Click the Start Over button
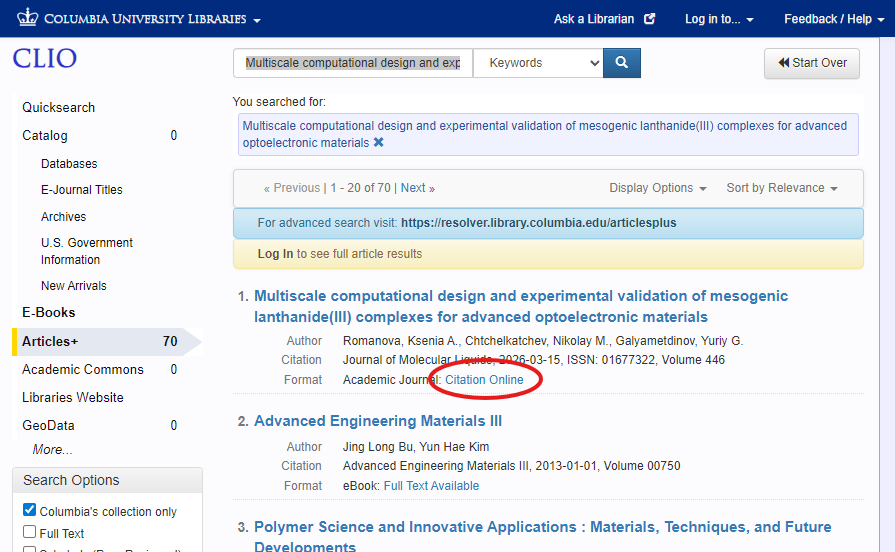 coord(812,63)
